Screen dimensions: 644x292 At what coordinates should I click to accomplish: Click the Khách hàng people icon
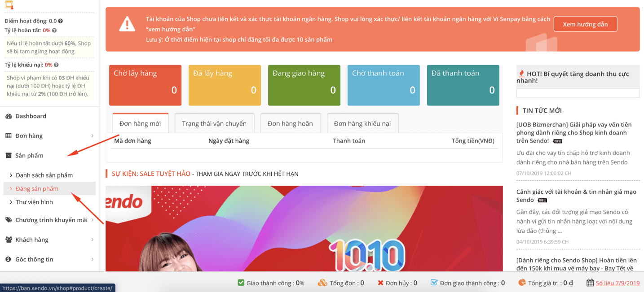(9, 240)
